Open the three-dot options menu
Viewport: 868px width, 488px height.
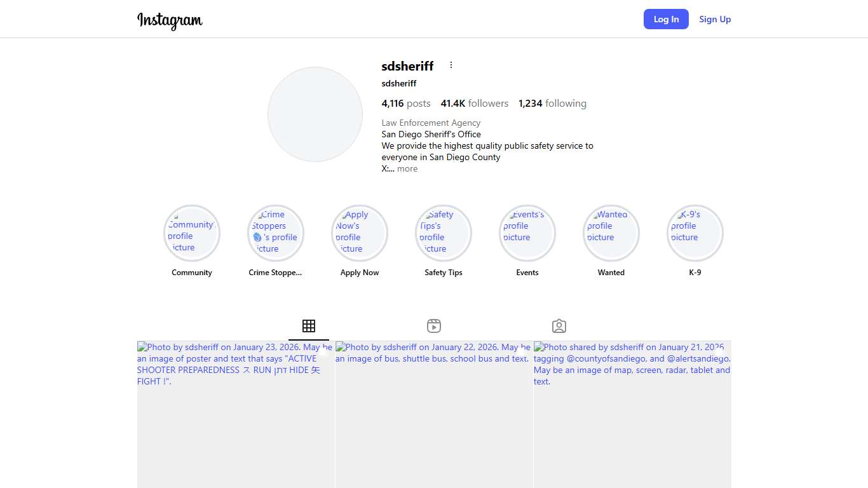(451, 65)
